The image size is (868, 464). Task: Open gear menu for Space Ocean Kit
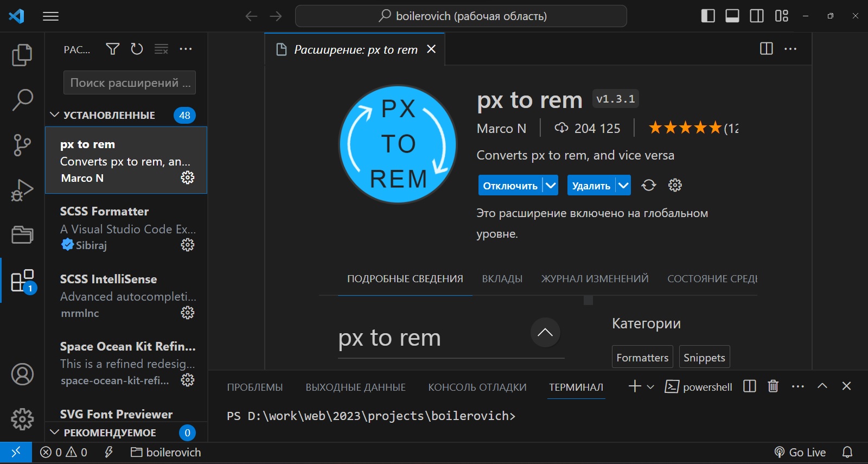188,380
